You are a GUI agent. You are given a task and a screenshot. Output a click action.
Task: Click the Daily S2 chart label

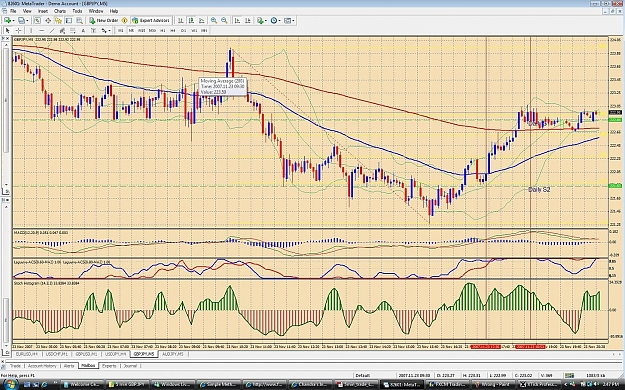point(539,189)
